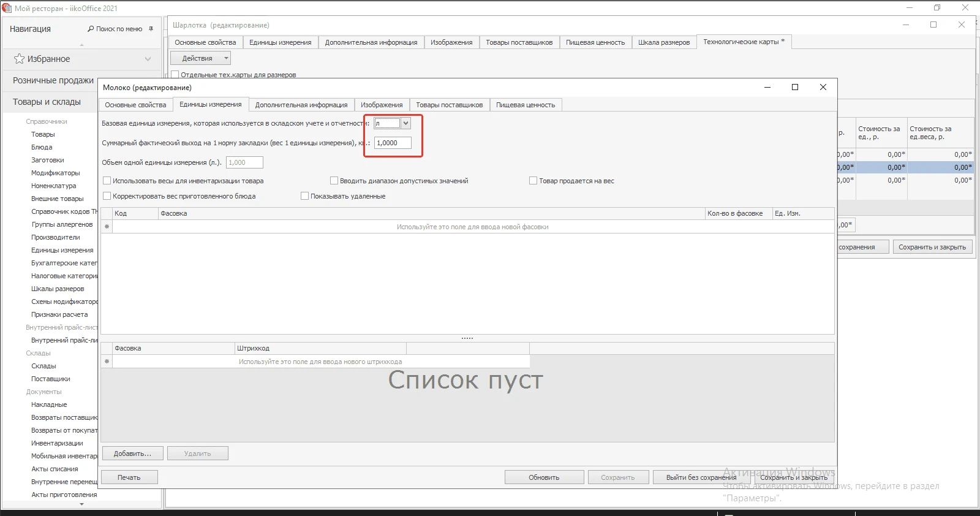Click the new-row asterisk in Фасовка grid
The width and height of the screenshot is (980, 516).
107,227
